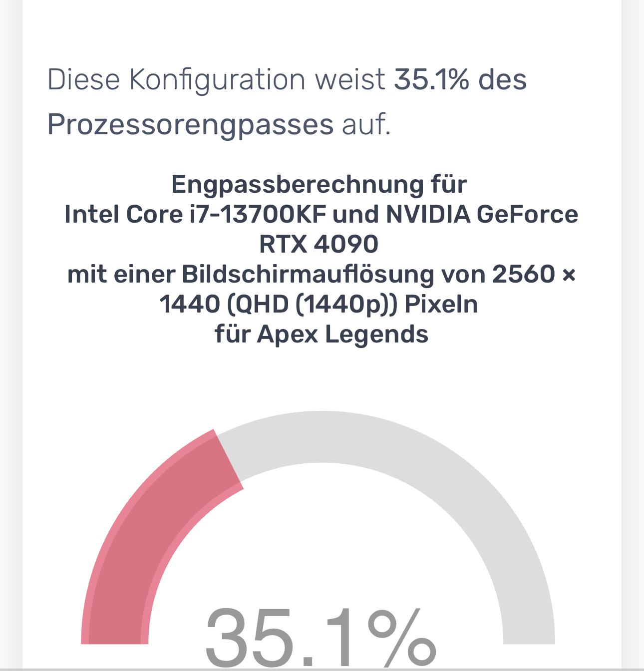The image size is (644, 671).
Task: Tap the "2560 ×" resolution value
Action: click(x=534, y=274)
